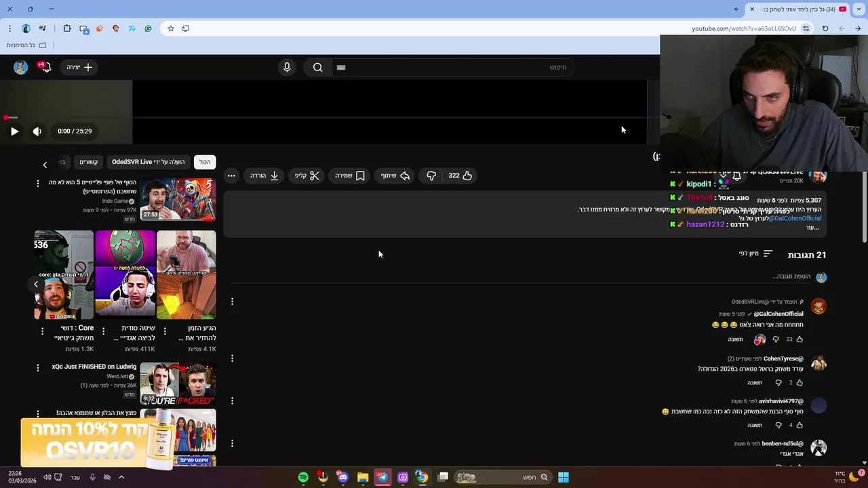Image resolution: width=868 pixels, height=488 pixels.
Task: Select chip uploaded by OdedSVR Live
Action: 148,162
